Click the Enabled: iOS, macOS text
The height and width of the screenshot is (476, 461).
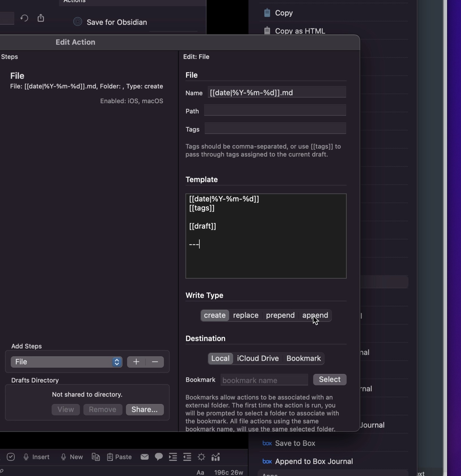[132, 101]
